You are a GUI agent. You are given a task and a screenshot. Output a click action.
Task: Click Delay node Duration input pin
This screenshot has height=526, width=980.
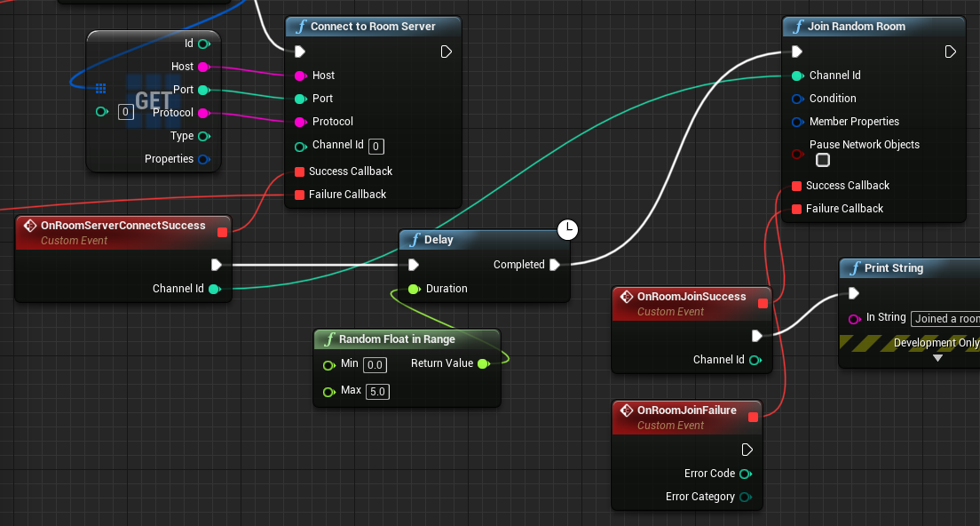[413, 289]
